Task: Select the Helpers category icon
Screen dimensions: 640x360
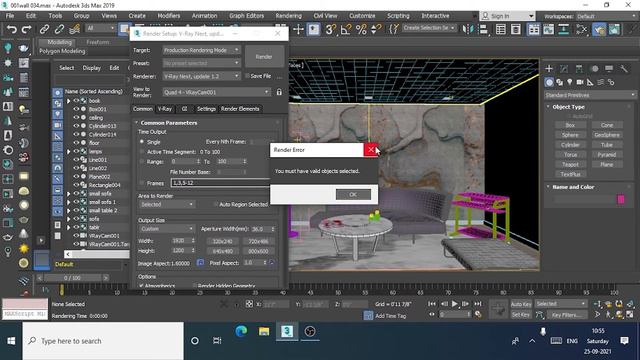Action: (x=590, y=82)
